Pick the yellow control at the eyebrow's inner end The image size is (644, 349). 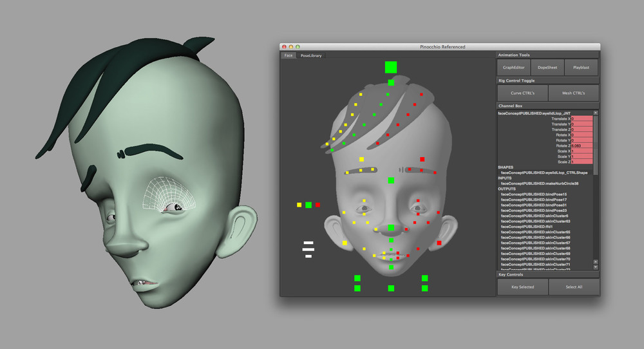[x=373, y=169]
